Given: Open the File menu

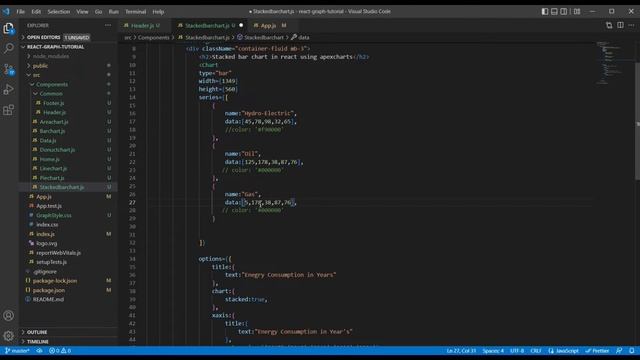Looking at the screenshot, I should (20, 11).
